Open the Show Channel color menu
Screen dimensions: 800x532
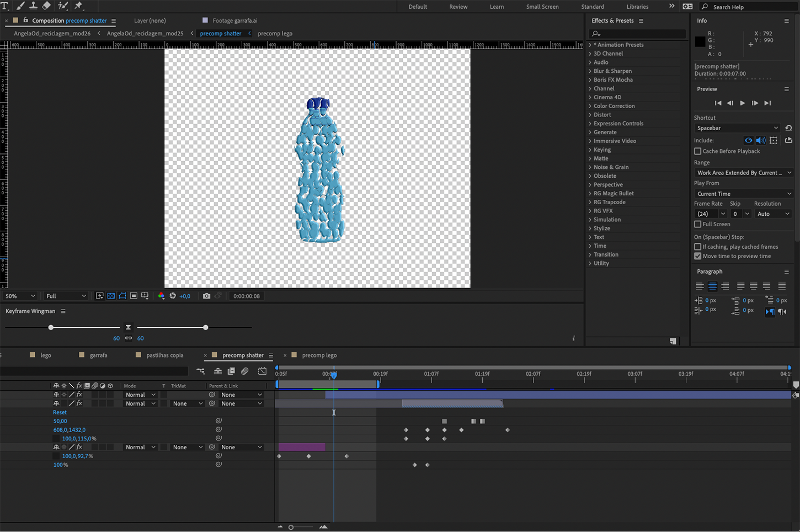point(161,296)
